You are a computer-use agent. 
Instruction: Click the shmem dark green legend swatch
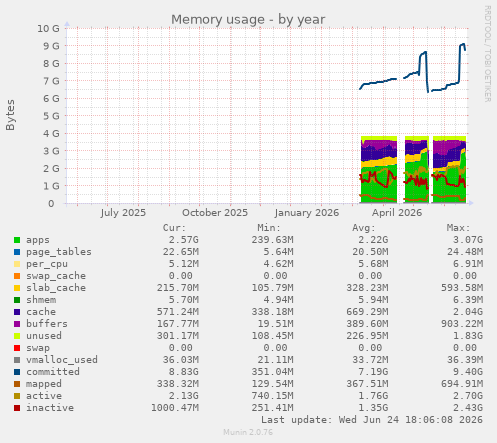(x=17, y=300)
